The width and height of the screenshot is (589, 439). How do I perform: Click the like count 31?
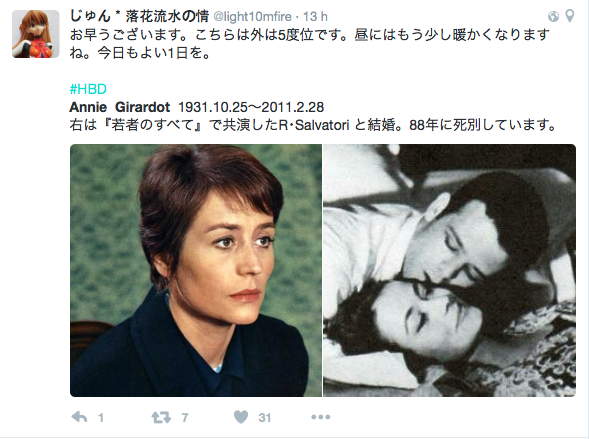(264, 418)
